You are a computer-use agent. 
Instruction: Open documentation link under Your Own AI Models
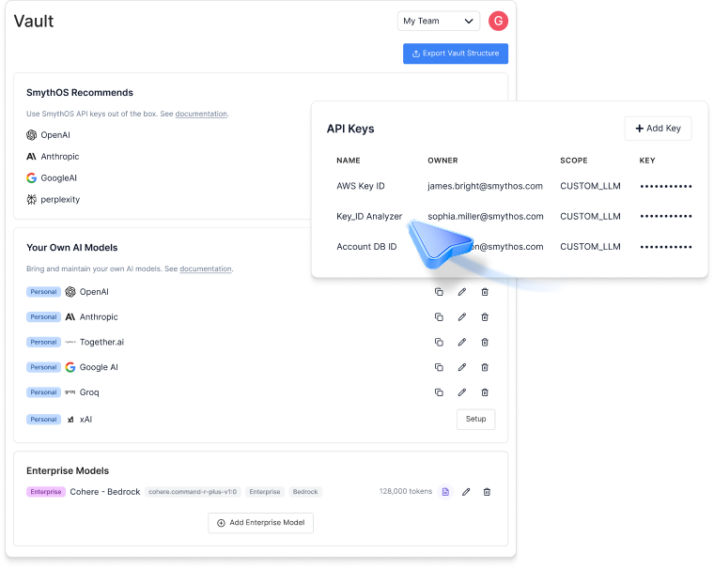(x=205, y=269)
